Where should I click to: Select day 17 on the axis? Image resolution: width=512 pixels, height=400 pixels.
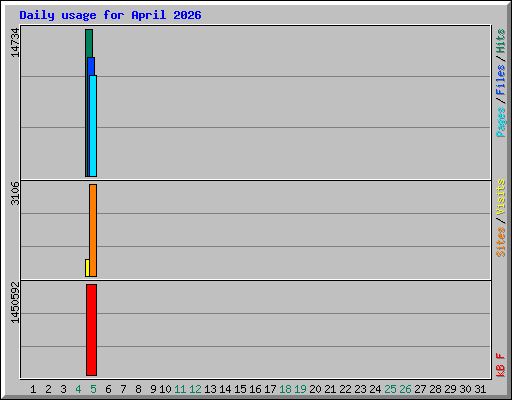(270, 389)
